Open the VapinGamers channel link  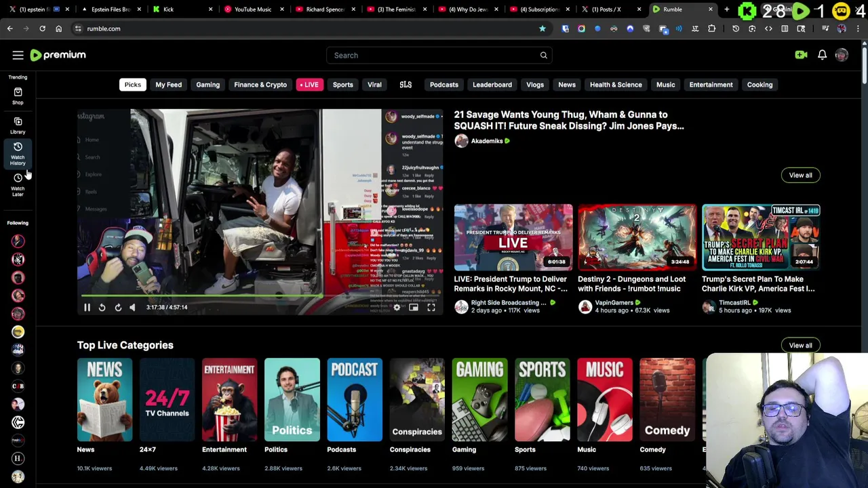pyautogui.click(x=614, y=303)
